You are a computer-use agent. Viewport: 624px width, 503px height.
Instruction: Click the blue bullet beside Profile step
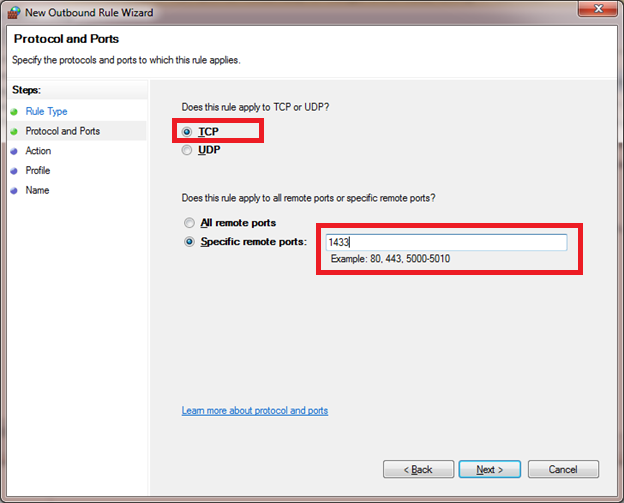[14, 171]
